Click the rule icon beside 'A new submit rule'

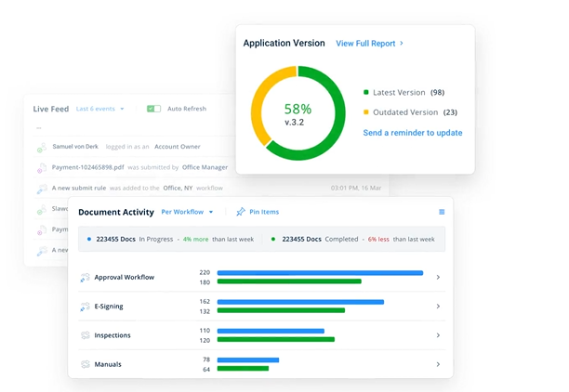click(x=41, y=189)
